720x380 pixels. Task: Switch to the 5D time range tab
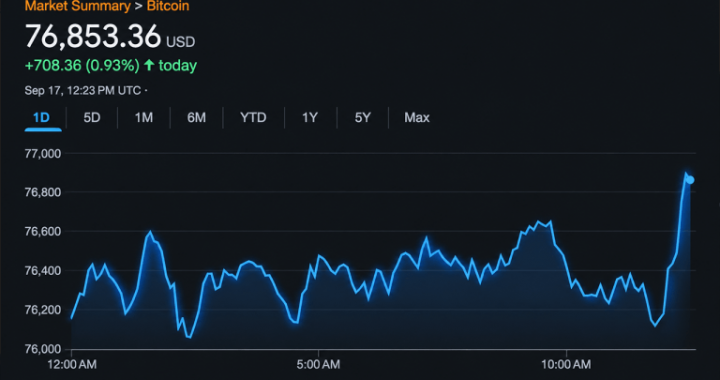point(92,118)
